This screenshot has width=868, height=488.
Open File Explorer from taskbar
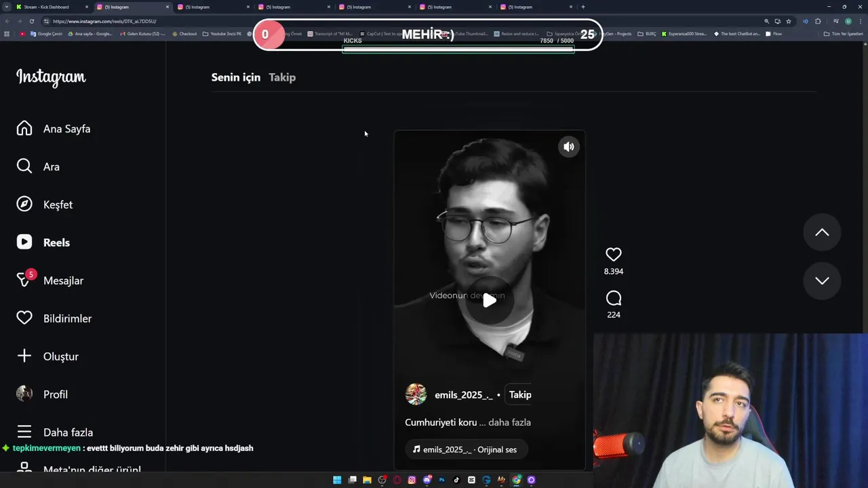pos(367,480)
